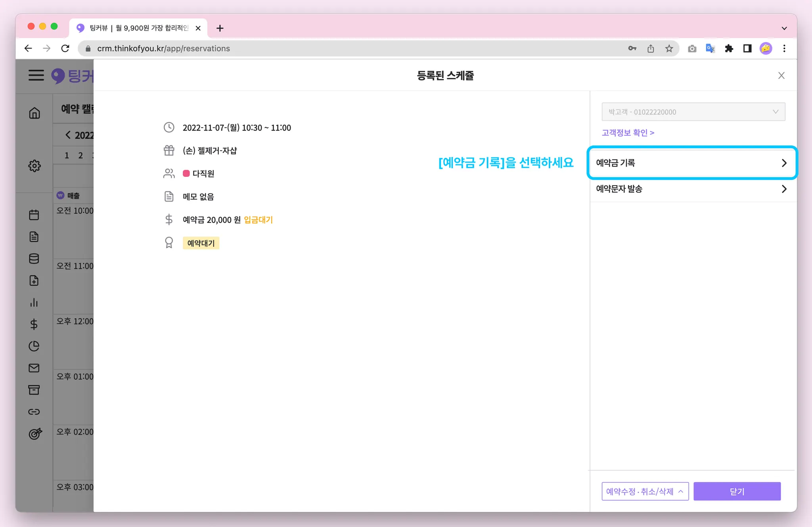Screen dimensions: 812x527
Task: Open the mail envelope sidebar icon
Action: (x=34, y=368)
